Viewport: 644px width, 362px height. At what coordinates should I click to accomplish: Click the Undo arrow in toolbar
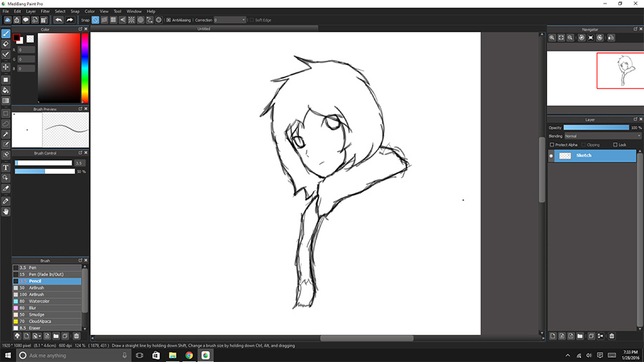(x=59, y=20)
